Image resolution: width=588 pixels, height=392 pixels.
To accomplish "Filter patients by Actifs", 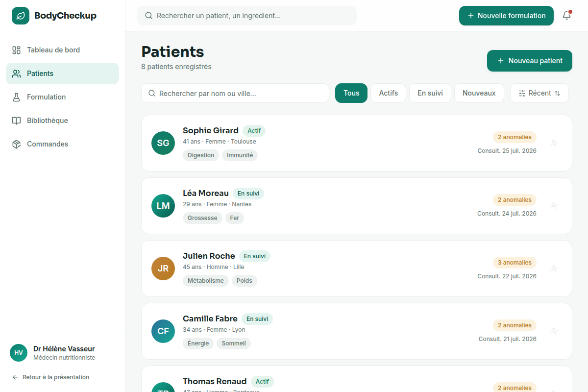I will click(389, 93).
